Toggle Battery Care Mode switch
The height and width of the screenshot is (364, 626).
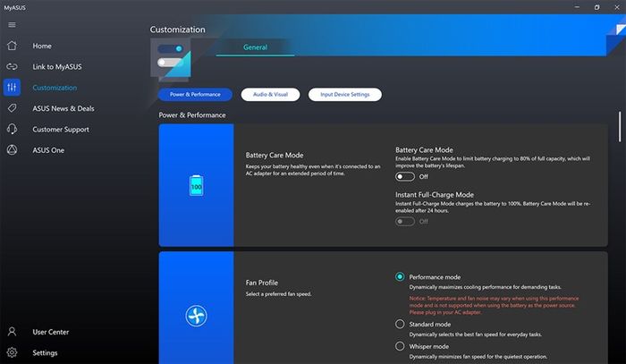coord(405,176)
